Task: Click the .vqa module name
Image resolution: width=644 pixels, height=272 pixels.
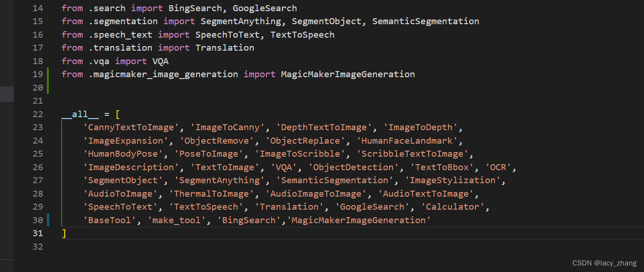Action: pyautogui.click(x=99, y=61)
